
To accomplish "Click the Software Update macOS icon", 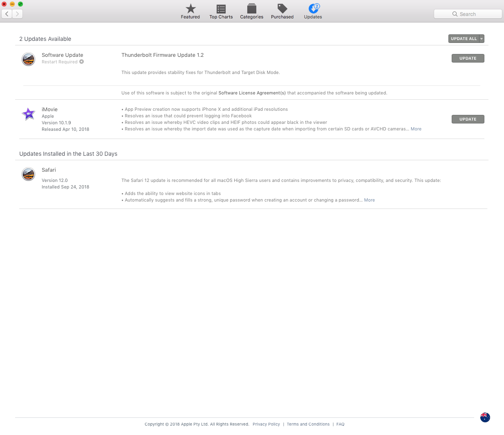I will point(29,59).
